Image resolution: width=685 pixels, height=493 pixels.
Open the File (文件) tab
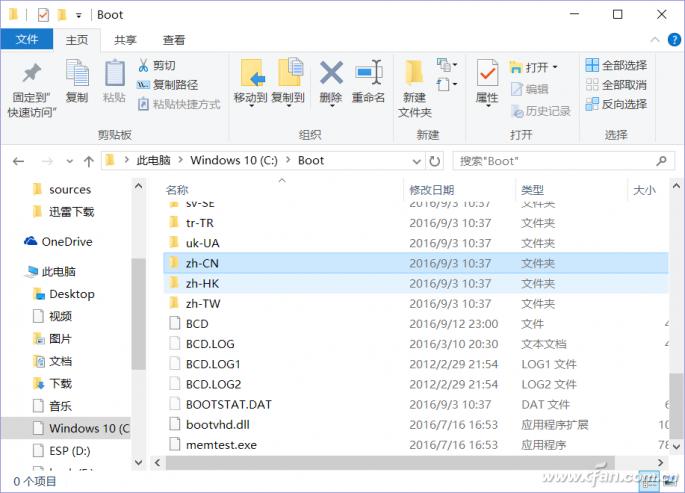[27, 40]
